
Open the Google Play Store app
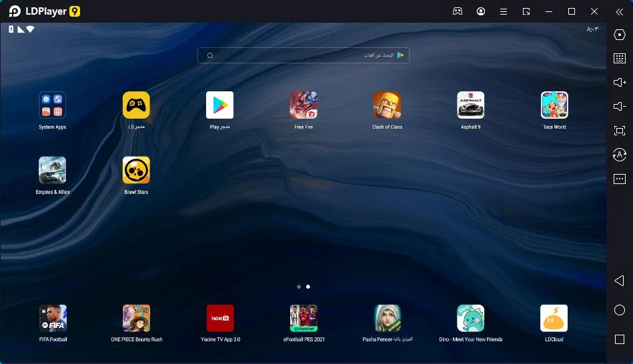click(x=219, y=105)
